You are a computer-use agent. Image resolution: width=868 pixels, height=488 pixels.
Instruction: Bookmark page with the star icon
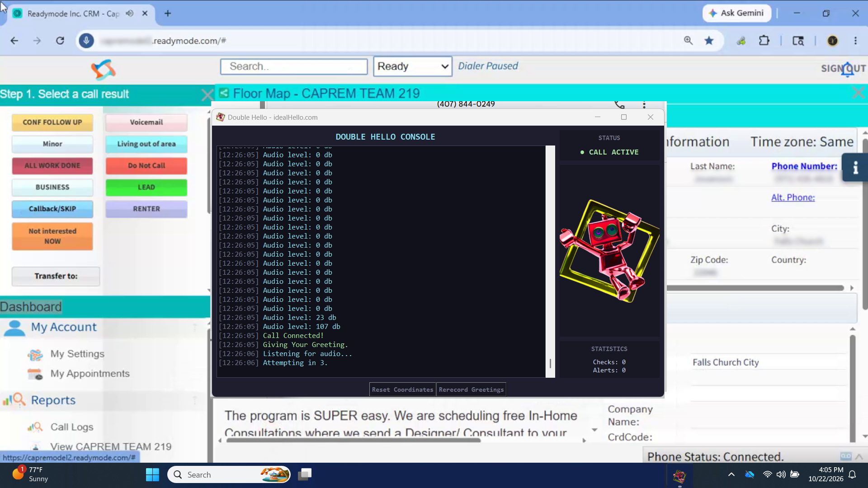(x=709, y=41)
